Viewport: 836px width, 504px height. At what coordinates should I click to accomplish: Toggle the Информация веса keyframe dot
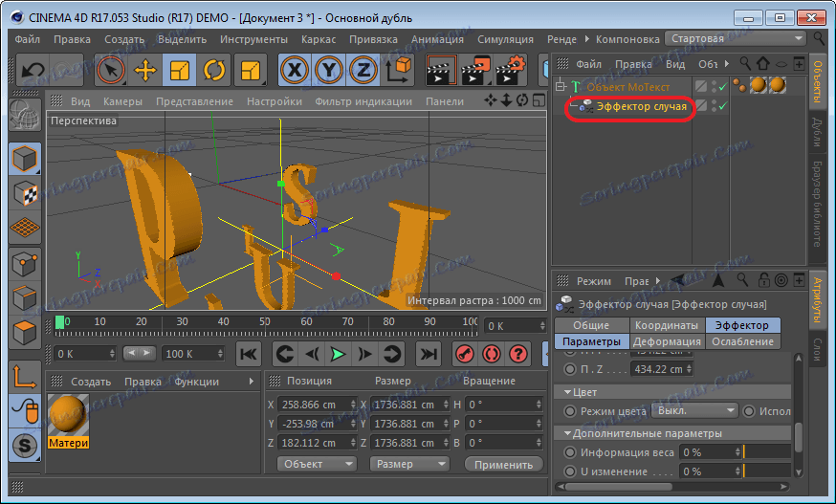(571, 452)
